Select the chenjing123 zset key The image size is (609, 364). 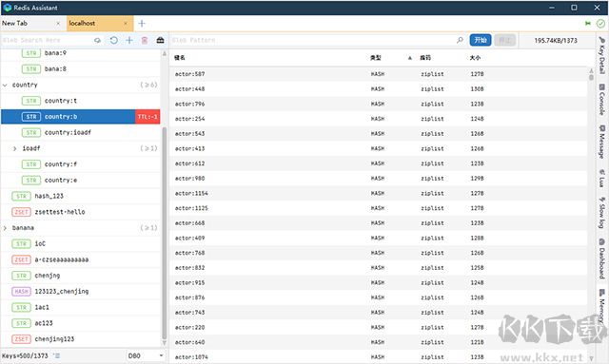[80, 339]
